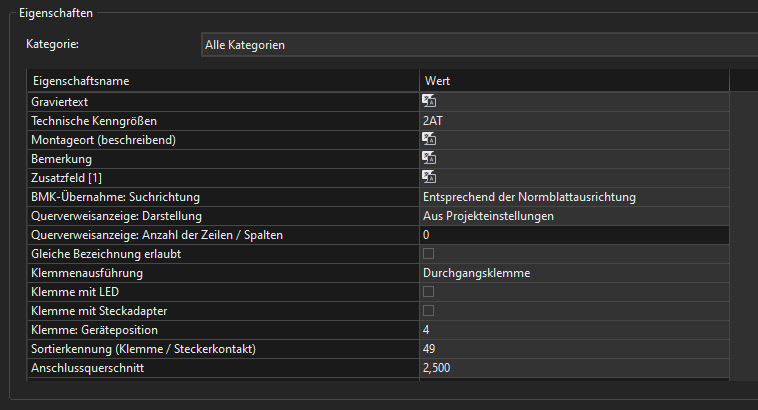Check the Klemme mit Steckadapter option
The width and height of the screenshot is (758, 410).
428,310
